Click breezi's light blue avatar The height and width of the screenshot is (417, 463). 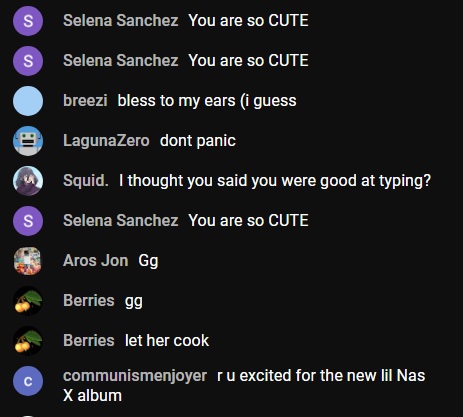tap(28, 101)
